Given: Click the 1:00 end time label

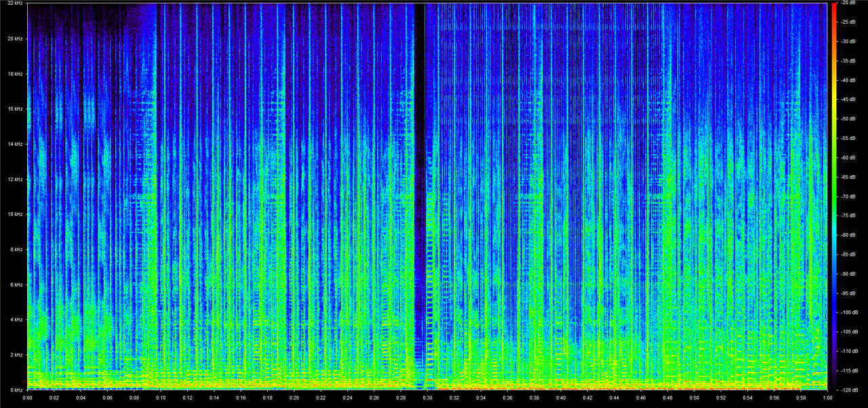Looking at the screenshot, I should (827, 398).
